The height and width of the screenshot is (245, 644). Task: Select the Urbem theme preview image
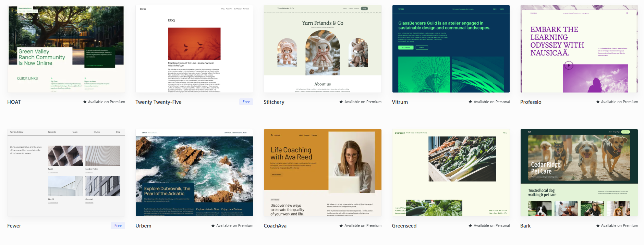(x=194, y=173)
